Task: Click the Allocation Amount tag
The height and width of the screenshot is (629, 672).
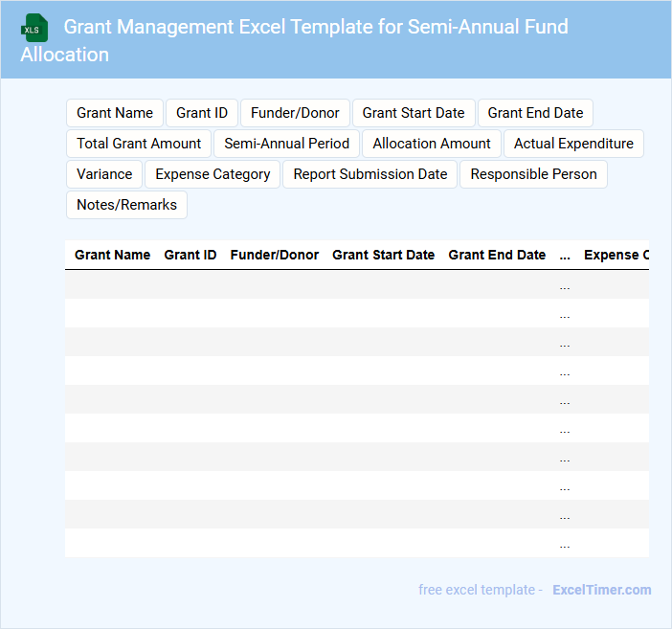Action: 432,144
